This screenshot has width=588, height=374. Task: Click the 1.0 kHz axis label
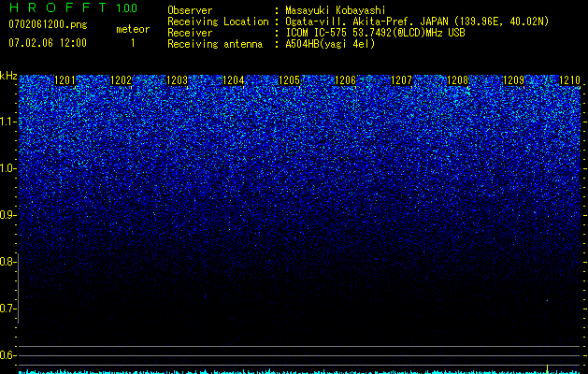coord(7,168)
